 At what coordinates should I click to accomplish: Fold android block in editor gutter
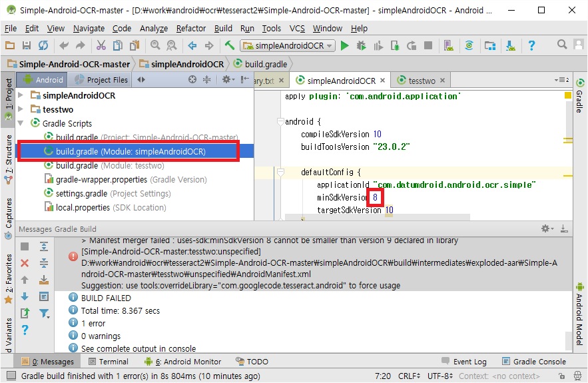pos(280,121)
